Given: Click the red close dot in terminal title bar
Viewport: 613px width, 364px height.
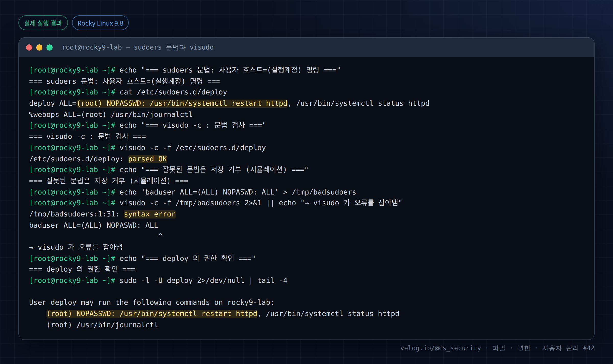Looking at the screenshot, I should pos(29,47).
